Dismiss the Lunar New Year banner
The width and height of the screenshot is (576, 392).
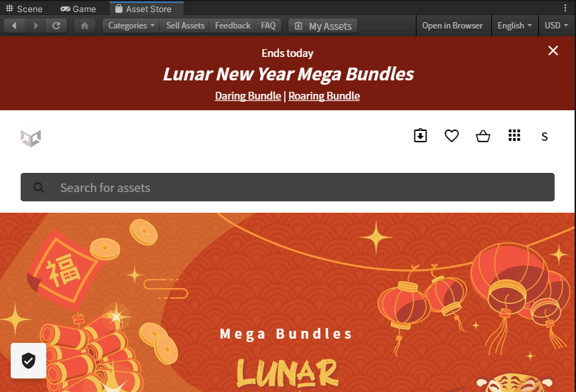click(x=553, y=51)
